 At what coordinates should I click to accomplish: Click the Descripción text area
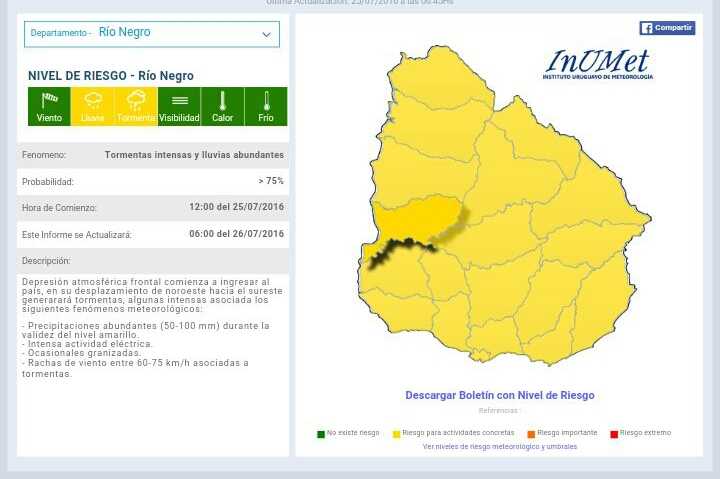point(152,330)
